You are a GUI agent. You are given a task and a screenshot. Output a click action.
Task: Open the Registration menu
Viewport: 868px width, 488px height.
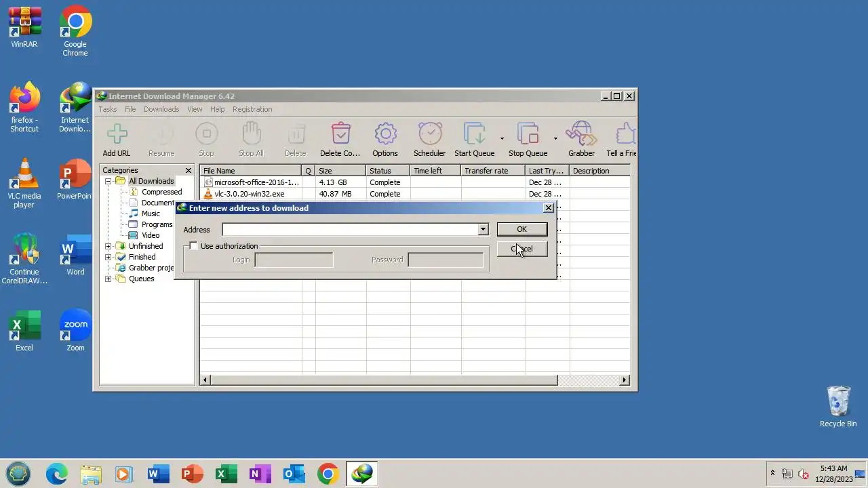coord(252,109)
